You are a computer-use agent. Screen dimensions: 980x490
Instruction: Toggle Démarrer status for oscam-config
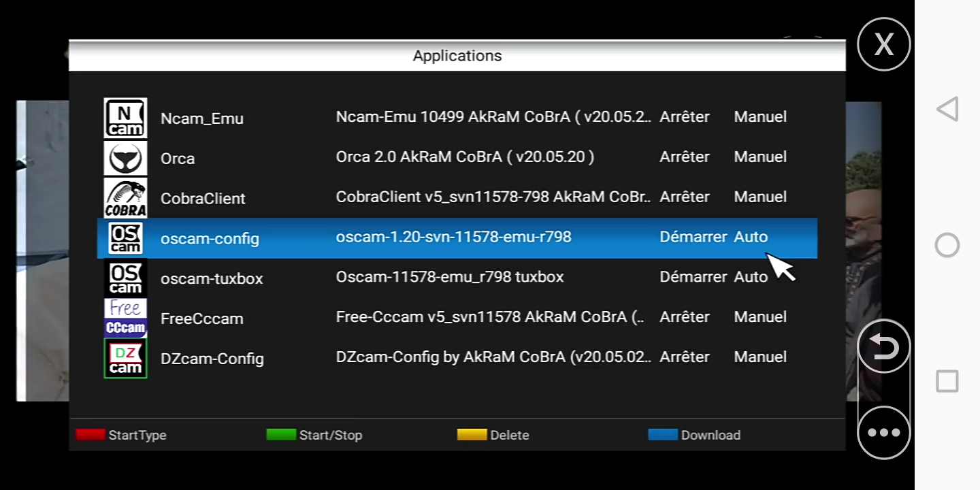point(693,237)
